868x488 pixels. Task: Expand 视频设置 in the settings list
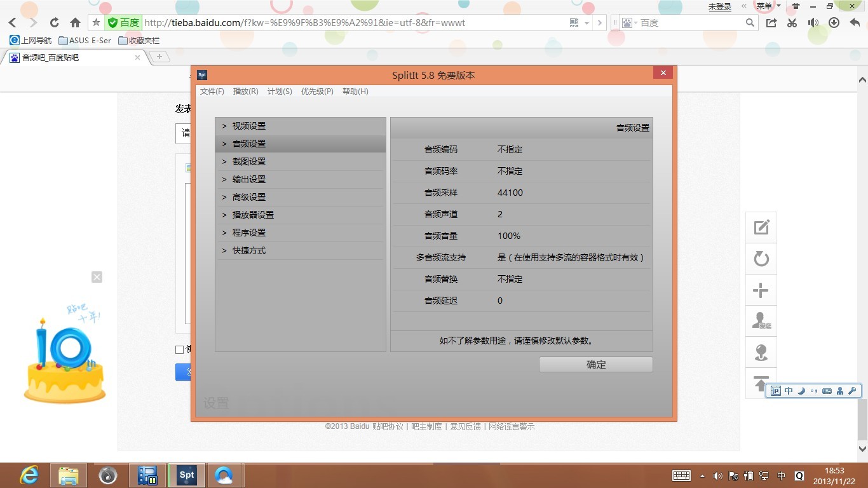coord(301,126)
